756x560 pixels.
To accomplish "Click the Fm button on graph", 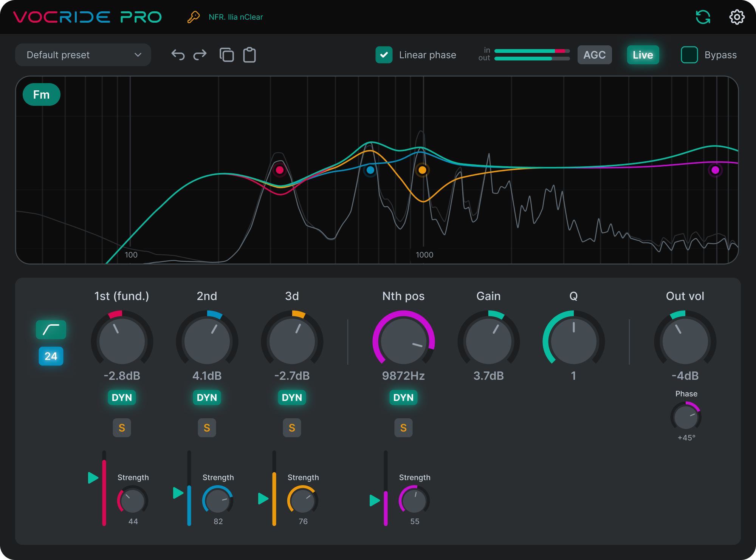I will (x=42, y=94).
